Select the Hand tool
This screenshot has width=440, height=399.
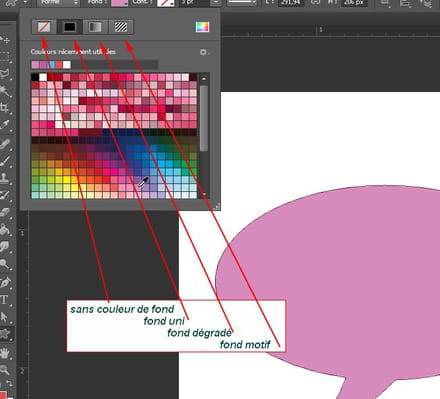click(5, 353)
